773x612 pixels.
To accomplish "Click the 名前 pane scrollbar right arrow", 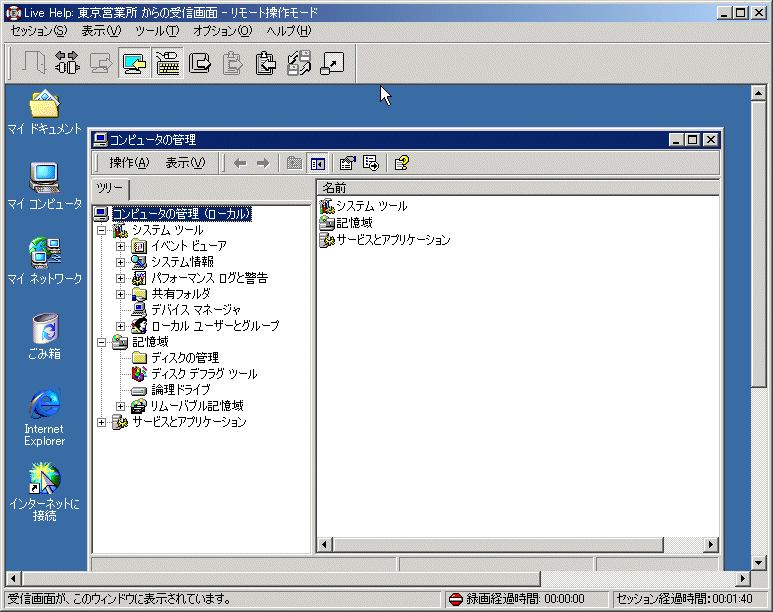I will pyautogui.click(x=710, y=544).
